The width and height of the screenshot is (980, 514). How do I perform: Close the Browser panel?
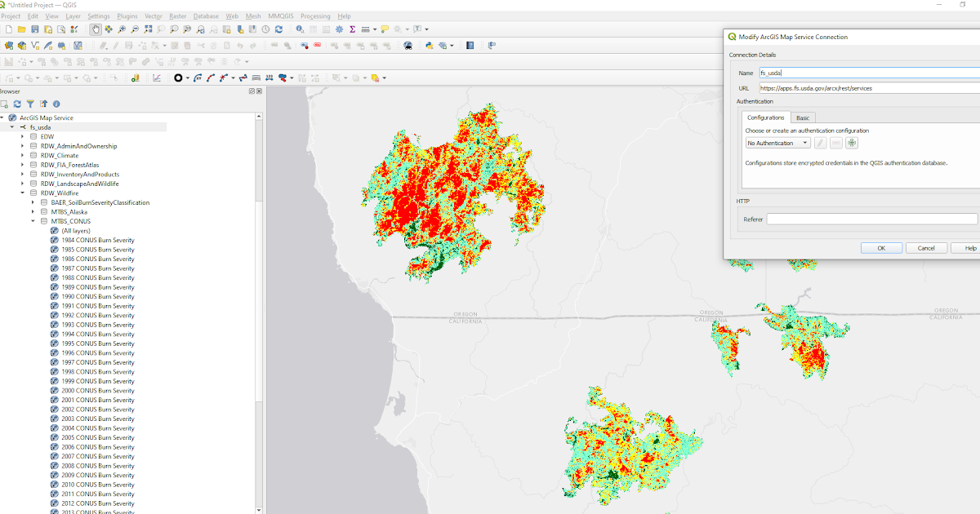(x=259, y=91)
